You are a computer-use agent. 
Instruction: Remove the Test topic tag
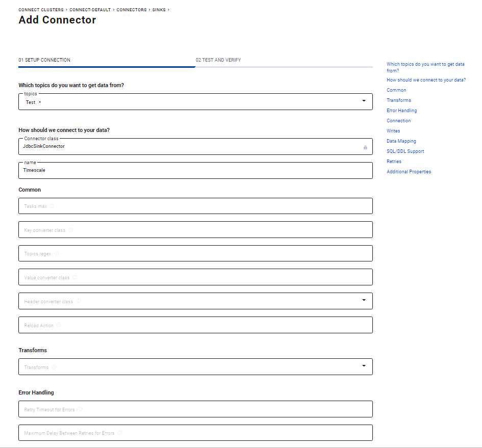[40, 102]
